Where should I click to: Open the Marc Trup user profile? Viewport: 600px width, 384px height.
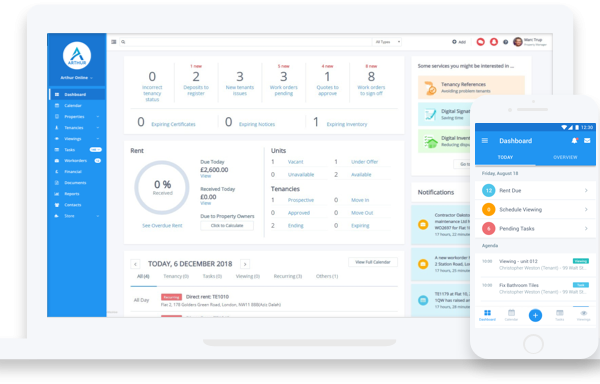coord(530,42)
